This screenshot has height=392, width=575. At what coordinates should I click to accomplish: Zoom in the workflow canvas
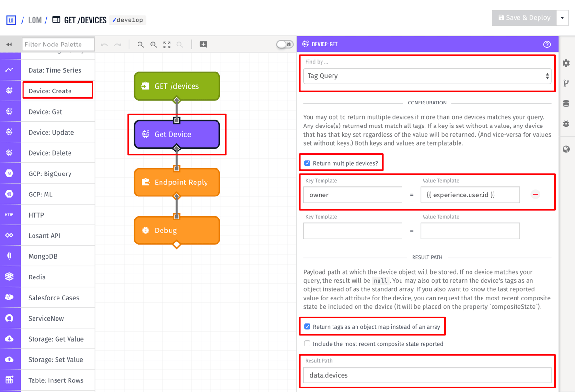pyautogui.click(x=154, y=45)
